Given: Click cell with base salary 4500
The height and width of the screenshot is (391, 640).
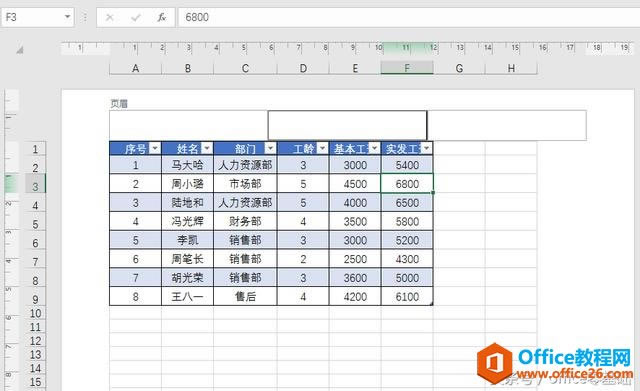Looking at the screenshot, I should click(x=355, y=184).
